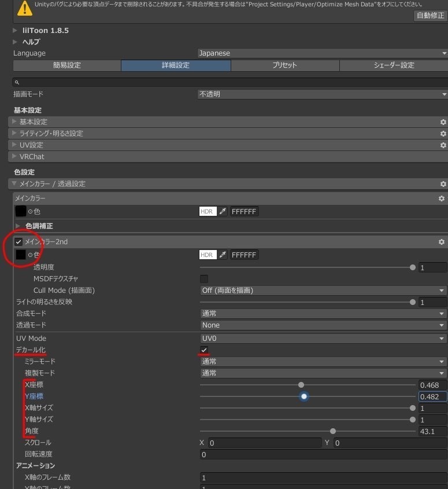Click スクロール X value field
Screen dimensions: 448x489
tap(265, 443)
